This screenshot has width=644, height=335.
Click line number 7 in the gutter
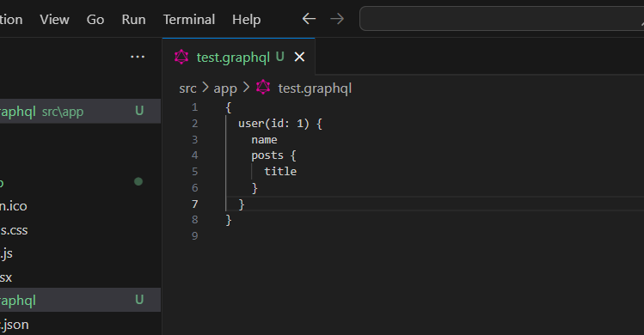click(x=194, y=204)
